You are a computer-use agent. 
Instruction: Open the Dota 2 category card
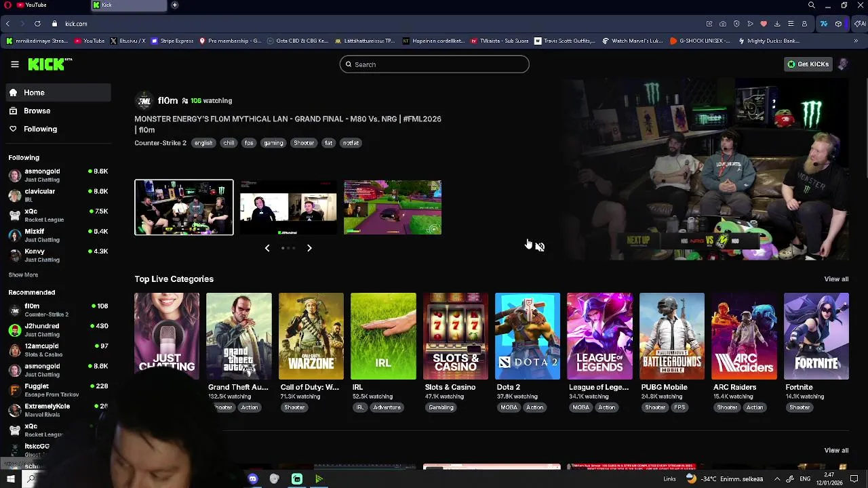(x=528, y=336)
